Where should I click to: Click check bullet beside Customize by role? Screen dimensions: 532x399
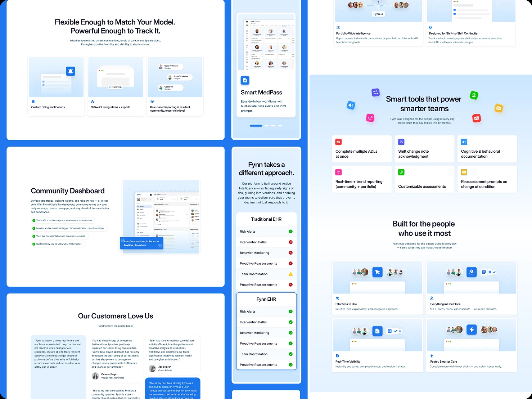(x=34, y=244)
